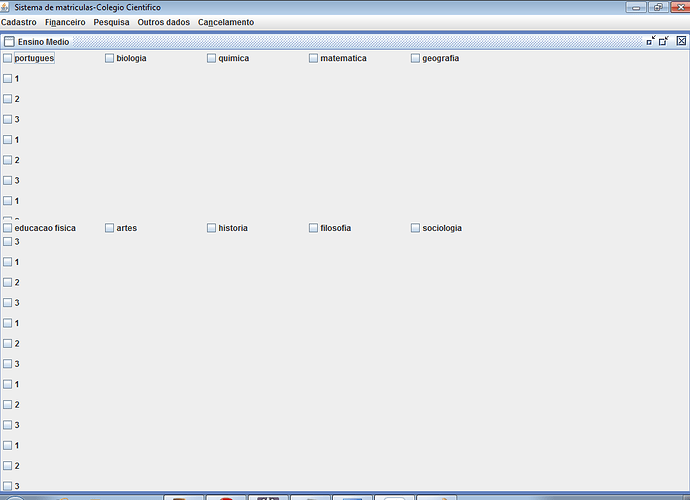The image size is (690, 500).
Task: Open the Pesquisa menu
Action: click(x=111, y=22)
